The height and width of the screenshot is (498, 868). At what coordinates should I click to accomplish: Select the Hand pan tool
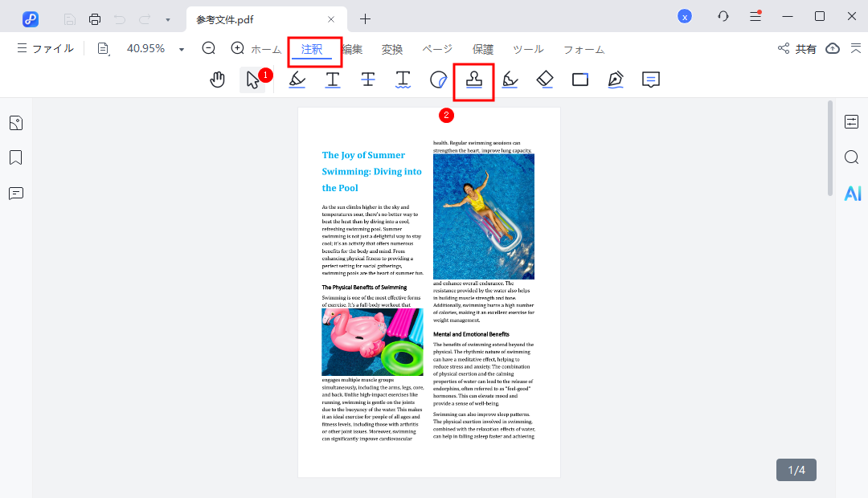[x=217, y=80]
